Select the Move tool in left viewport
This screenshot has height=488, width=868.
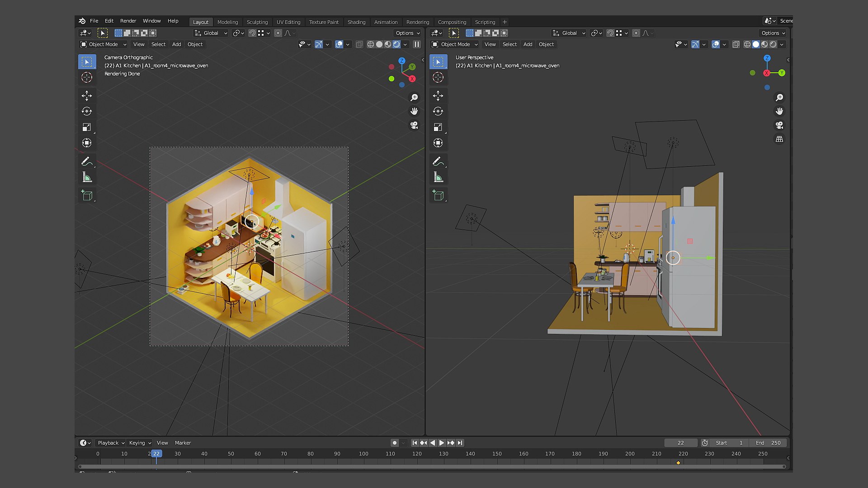[87, 95]
